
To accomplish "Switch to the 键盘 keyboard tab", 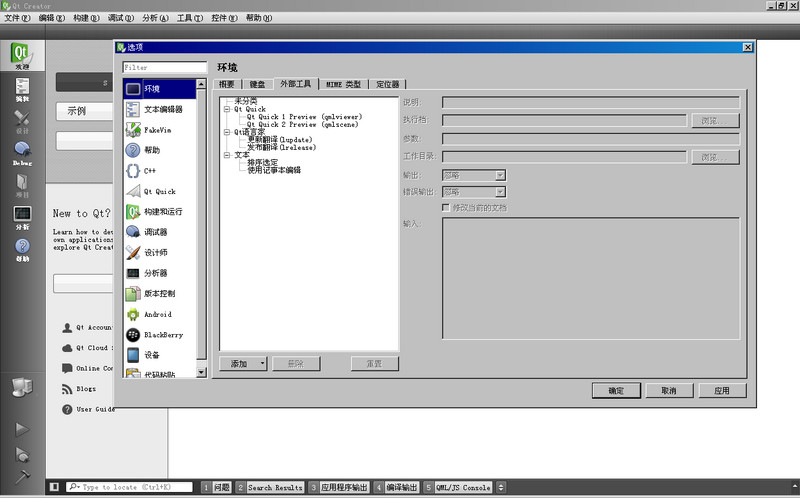I will pyautogui.click(x=258, y=84).
